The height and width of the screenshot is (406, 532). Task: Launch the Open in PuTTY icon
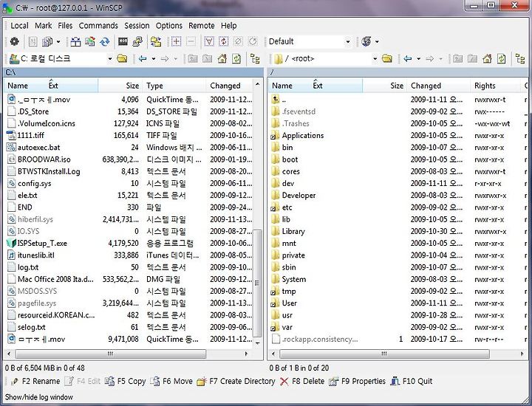click(x=137, y=41)
